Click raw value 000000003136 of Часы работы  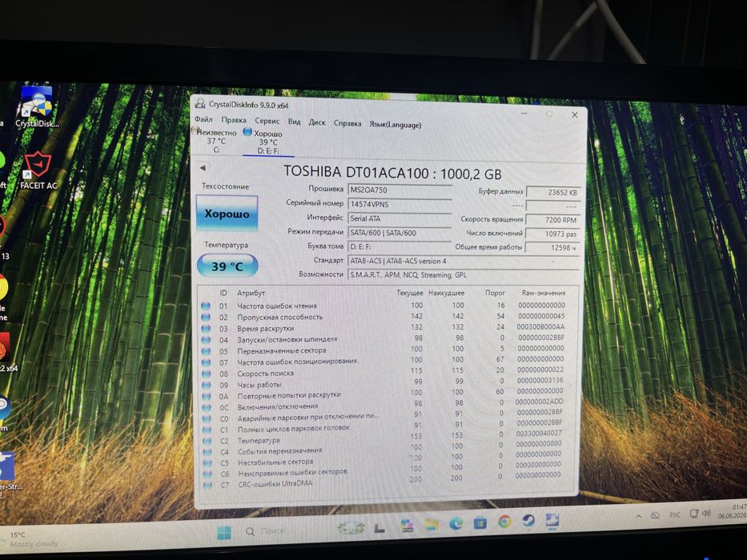[540, 381]
